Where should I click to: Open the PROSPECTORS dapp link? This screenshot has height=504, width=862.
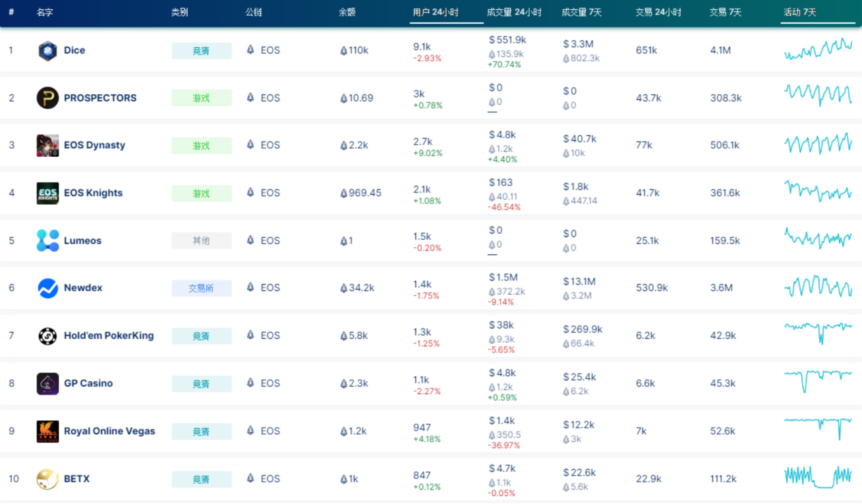(100, 98)
